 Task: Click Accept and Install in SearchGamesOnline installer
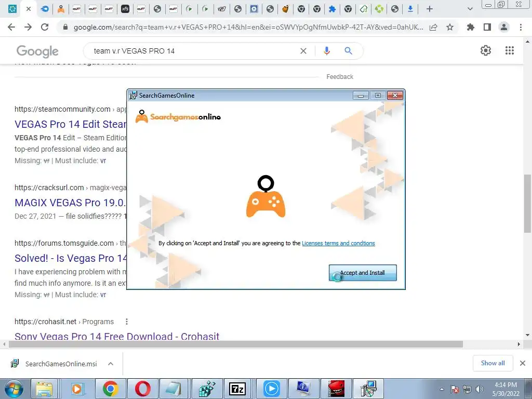[x=362, y=273]
